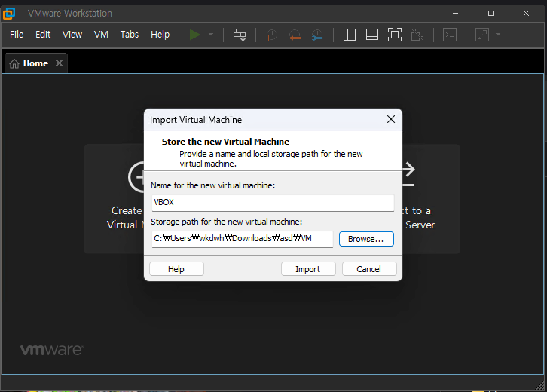Revert to snapshot toolbar icon
This screenshot has height=392, width=547.
click(295, 35)
